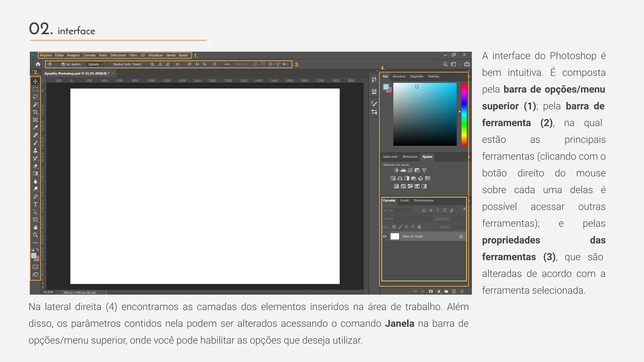Add a Photo Filter camera adjustment

pyautogui.click(x=414, y=178)
